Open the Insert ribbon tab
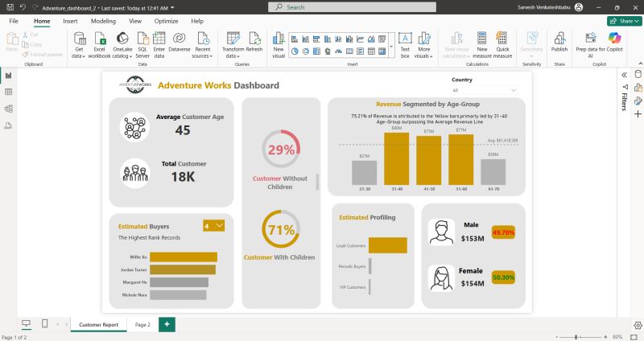 click(x=70, y=21)
